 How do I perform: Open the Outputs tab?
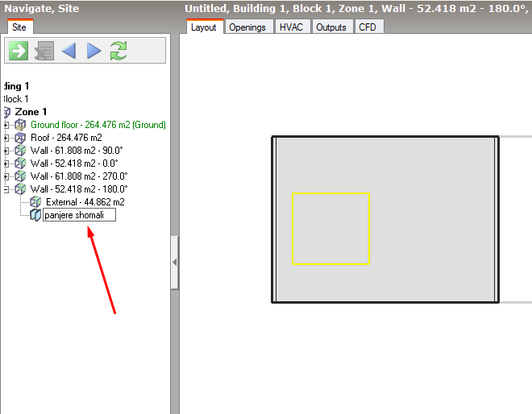point(331,27)
